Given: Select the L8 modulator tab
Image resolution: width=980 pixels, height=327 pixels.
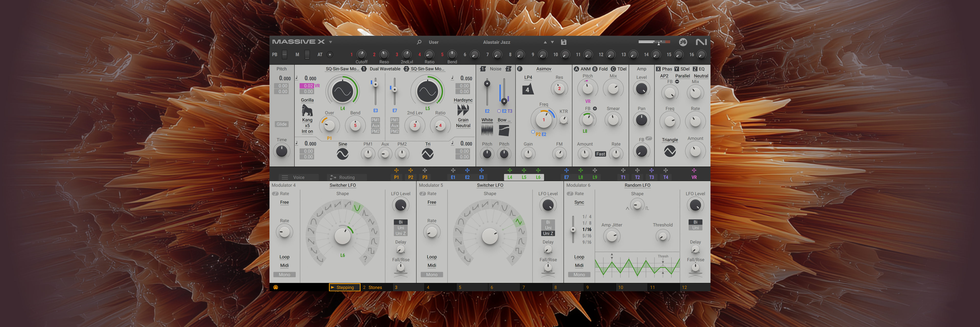Looking at the screenshot, I should pos(581,177).
